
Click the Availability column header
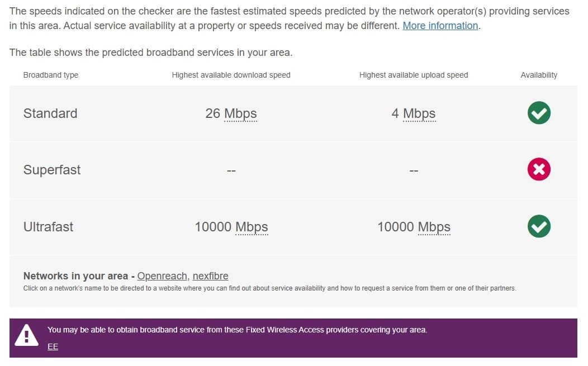[539, 75]
